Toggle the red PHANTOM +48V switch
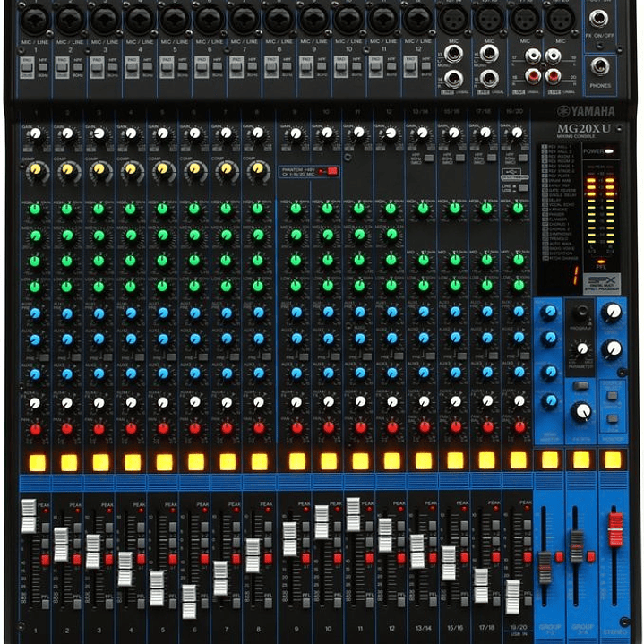 coord(331,170)
